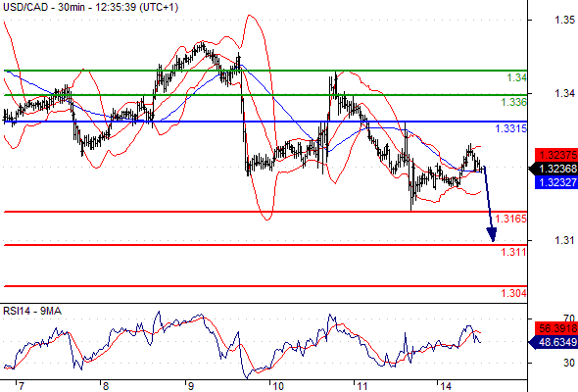Click the USD/CAD 30min chart title
578x392 pixels.
[90, 7]
